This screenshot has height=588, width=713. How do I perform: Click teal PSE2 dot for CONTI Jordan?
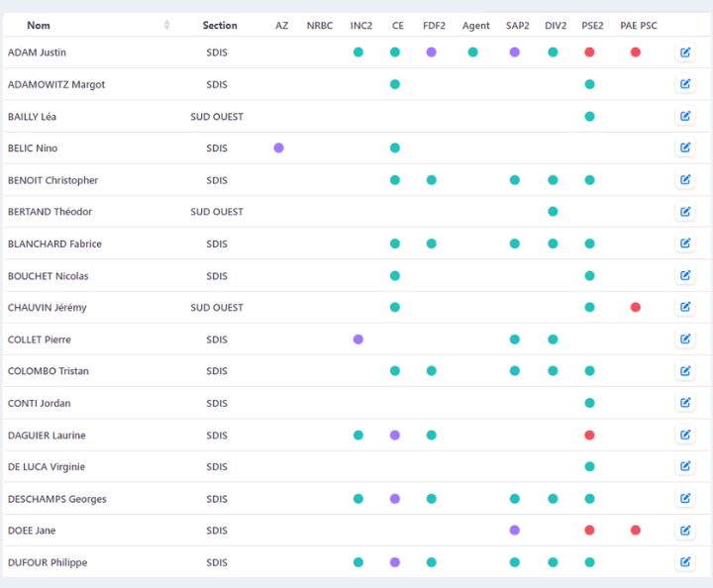pos(589,403)
